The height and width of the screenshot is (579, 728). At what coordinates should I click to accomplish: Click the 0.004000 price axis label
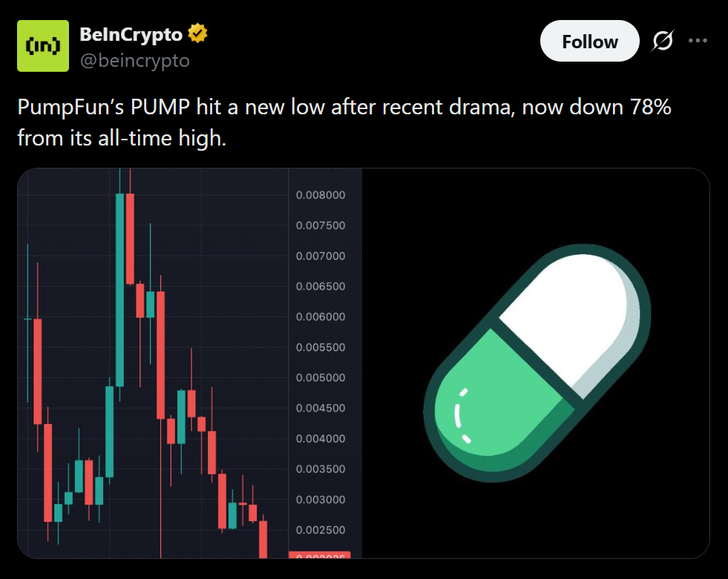click(x=320, y=439)
